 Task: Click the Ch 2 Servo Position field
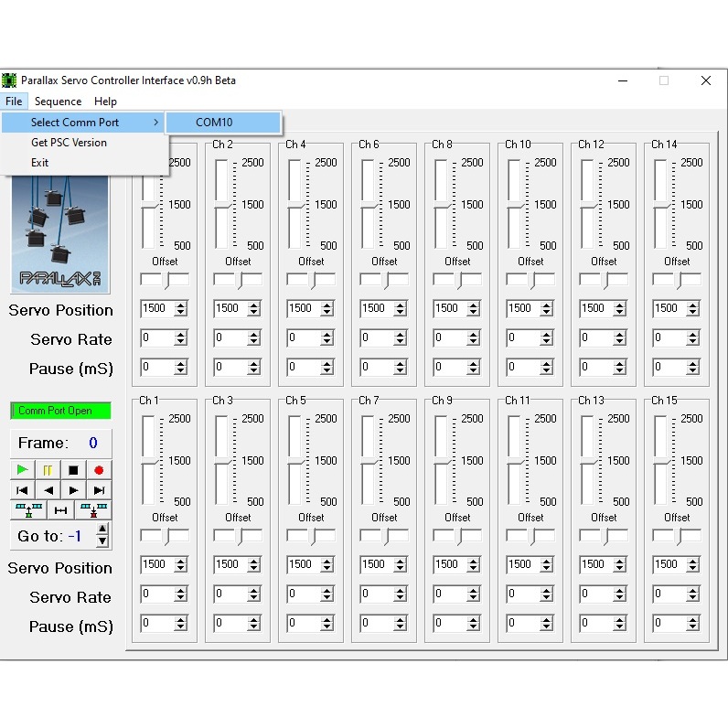click(x=237, y=308)
